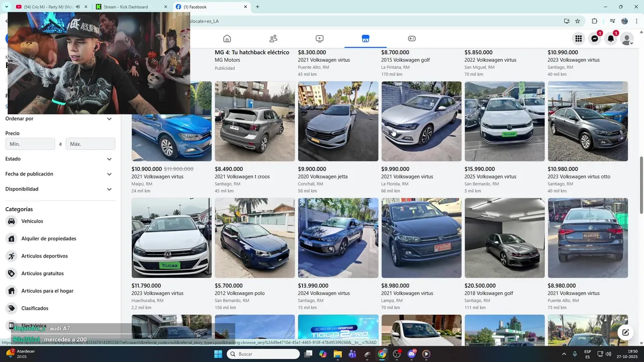Open the $8.490.000 Volkswagen t croos photo
The width and height of the screenshot is (644, 362).
tap(255, 121)
